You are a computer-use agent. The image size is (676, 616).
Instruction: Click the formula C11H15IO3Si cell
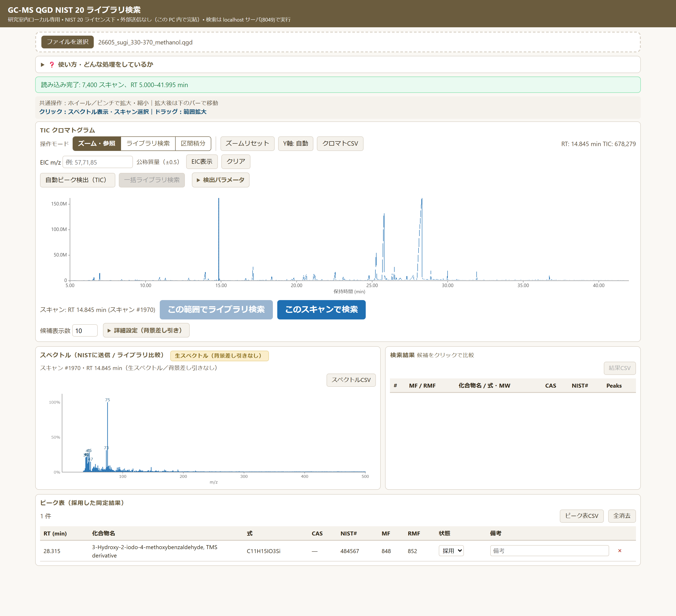264,551
